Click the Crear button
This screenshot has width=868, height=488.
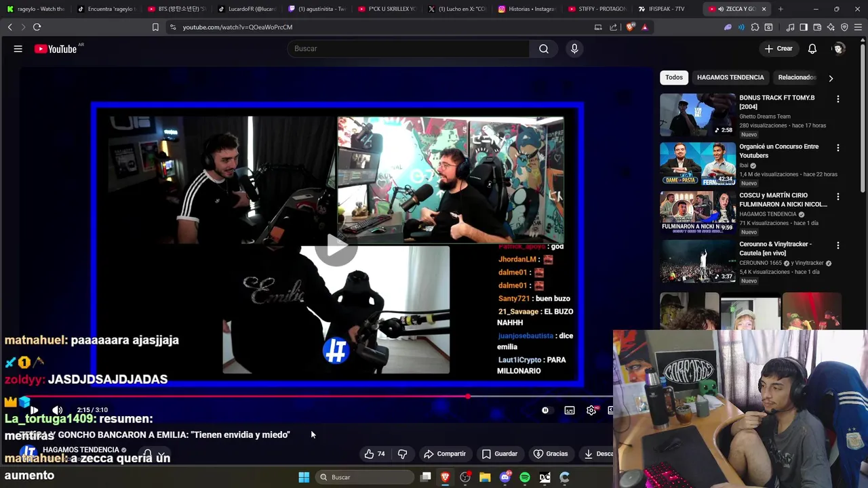pos(778,49)
